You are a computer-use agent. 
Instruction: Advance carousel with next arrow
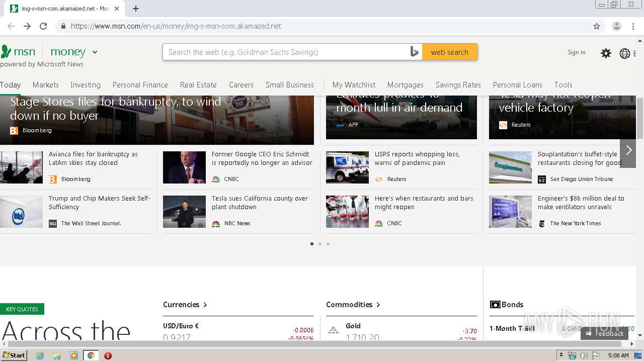point(628,150)
